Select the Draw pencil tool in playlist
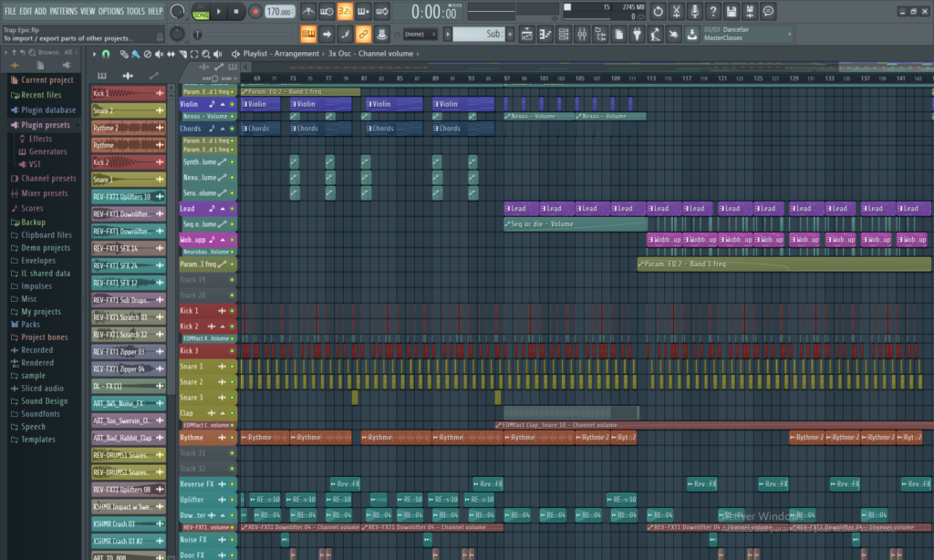Viewport: 934px width, 560px height. coord(124,54)
